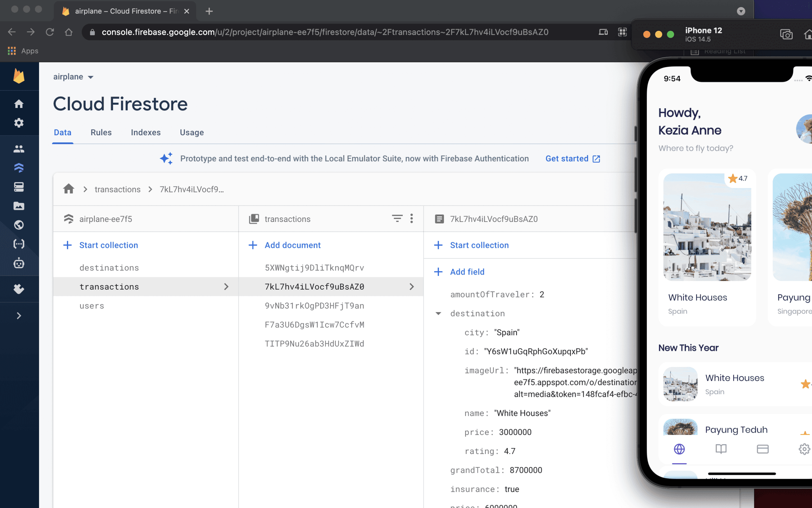Open Firestore Database icon in sidebar
Screen dimensions: 812x508
tap(19, 168)
